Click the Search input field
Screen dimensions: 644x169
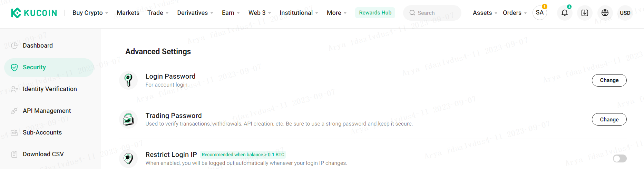(432, 13)
